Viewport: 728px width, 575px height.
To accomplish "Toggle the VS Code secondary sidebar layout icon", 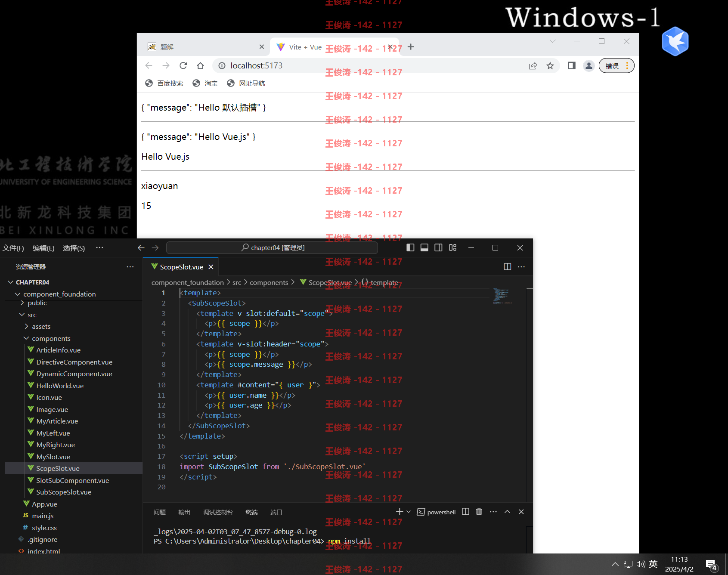I will [x=438, y=247].
